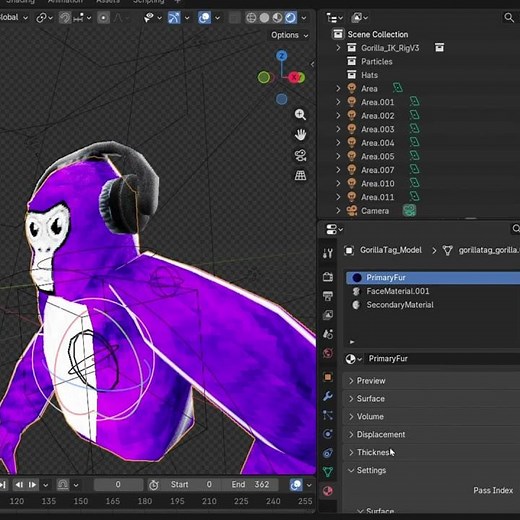
Task: Open the View Layer properties tab
Action: (x=328, y=315)
